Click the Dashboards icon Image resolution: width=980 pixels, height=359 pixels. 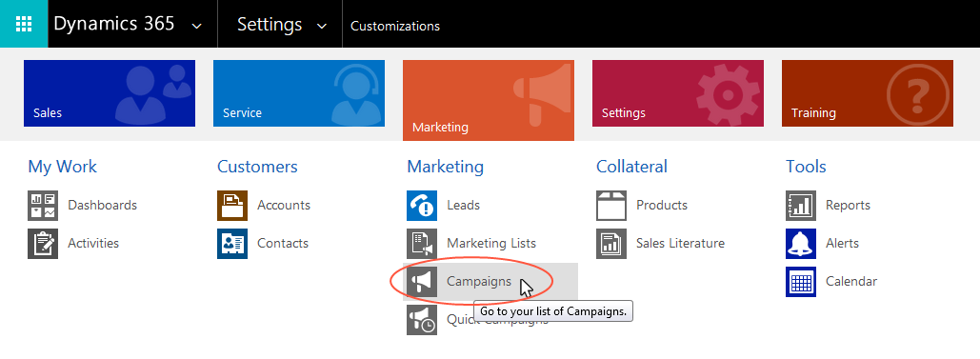click(x=43, y=206)
